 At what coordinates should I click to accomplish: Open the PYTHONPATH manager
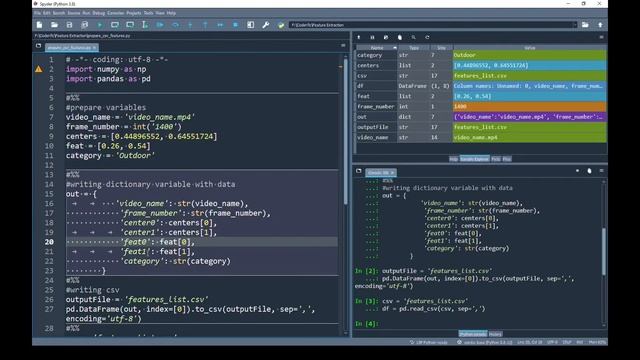(x=281, y=25)
